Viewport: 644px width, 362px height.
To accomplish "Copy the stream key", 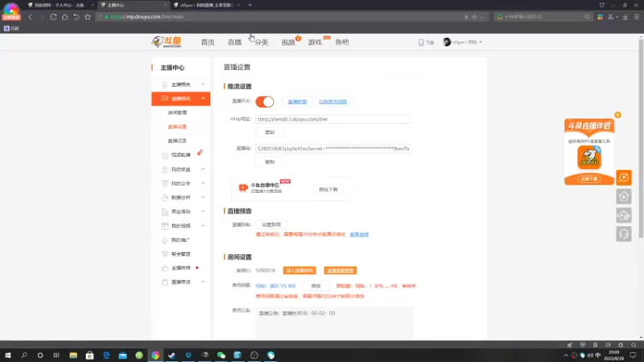I will (x=270, y=162).
